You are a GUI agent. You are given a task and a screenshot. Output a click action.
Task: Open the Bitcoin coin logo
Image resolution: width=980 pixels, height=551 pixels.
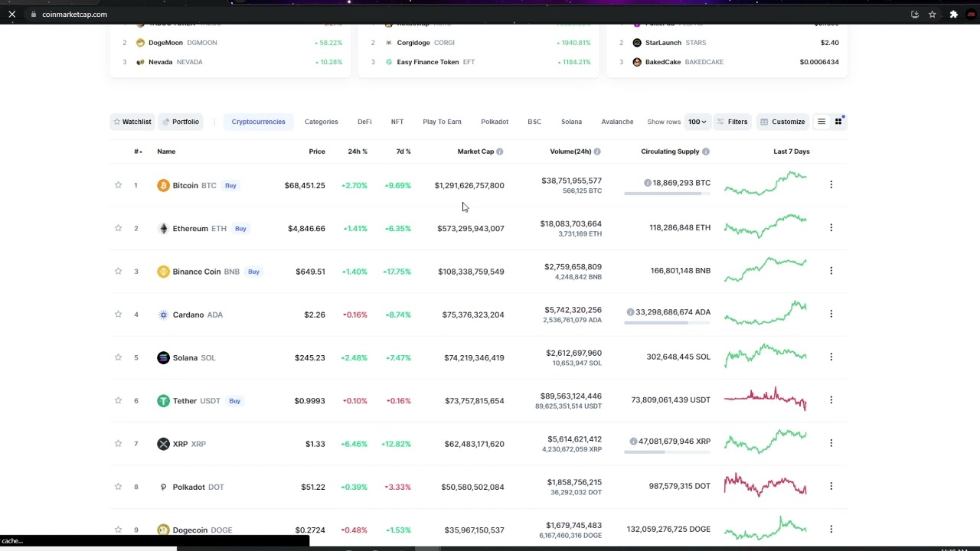tap(163, 185)
